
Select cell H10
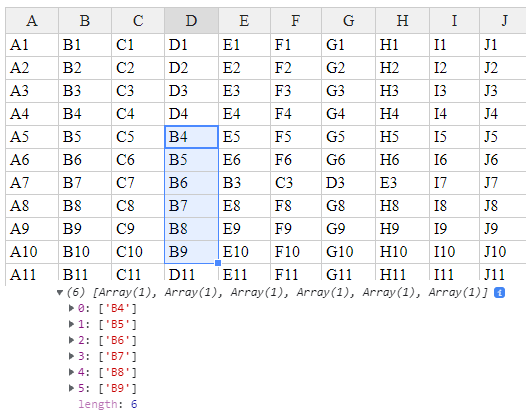point(403,252)
